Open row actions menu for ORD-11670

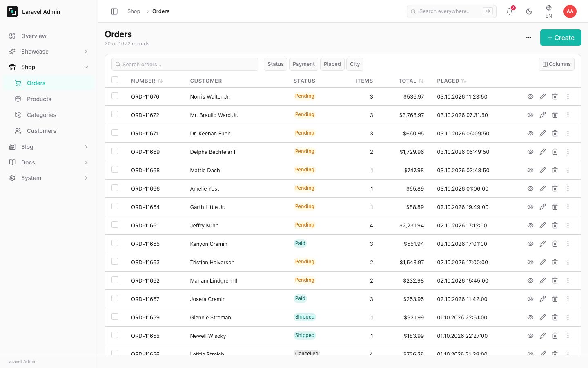click(568, 96)
